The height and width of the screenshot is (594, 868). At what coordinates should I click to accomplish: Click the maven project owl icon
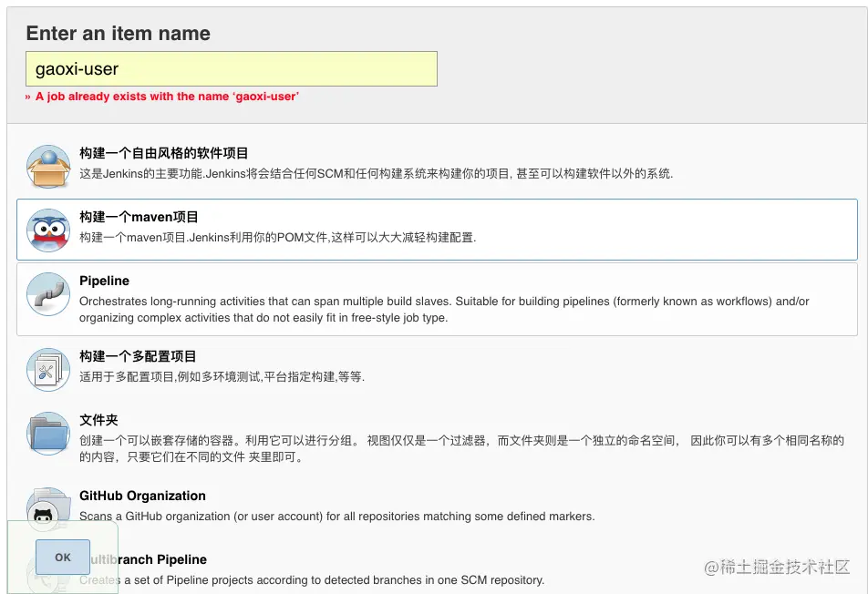coord(48,230)
